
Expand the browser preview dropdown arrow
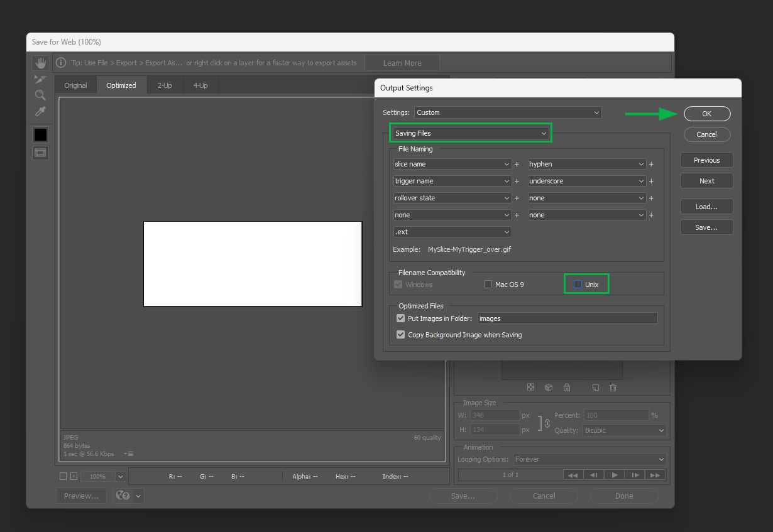tap(138, 496)
